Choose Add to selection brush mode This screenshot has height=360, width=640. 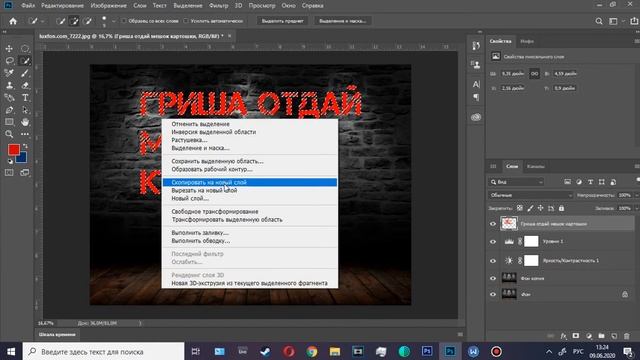[x=74, y=21]
